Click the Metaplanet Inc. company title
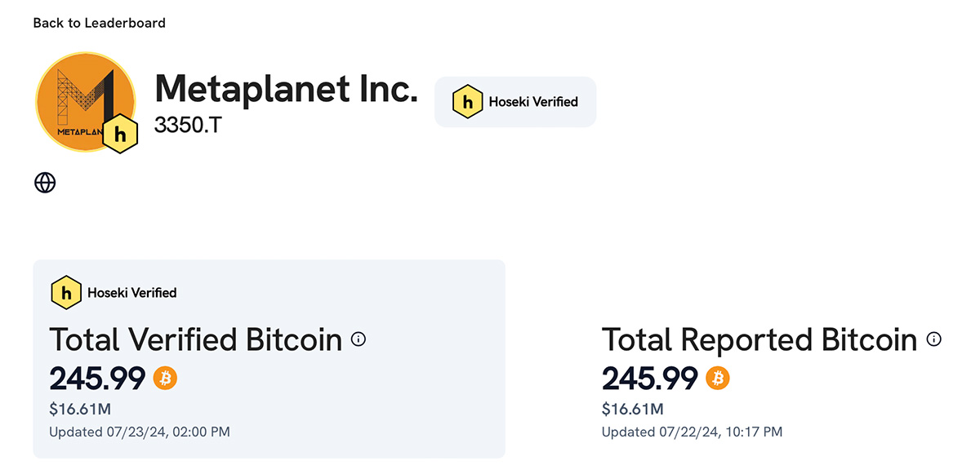This screenshot has width=980, height=474. pos(286,87)
